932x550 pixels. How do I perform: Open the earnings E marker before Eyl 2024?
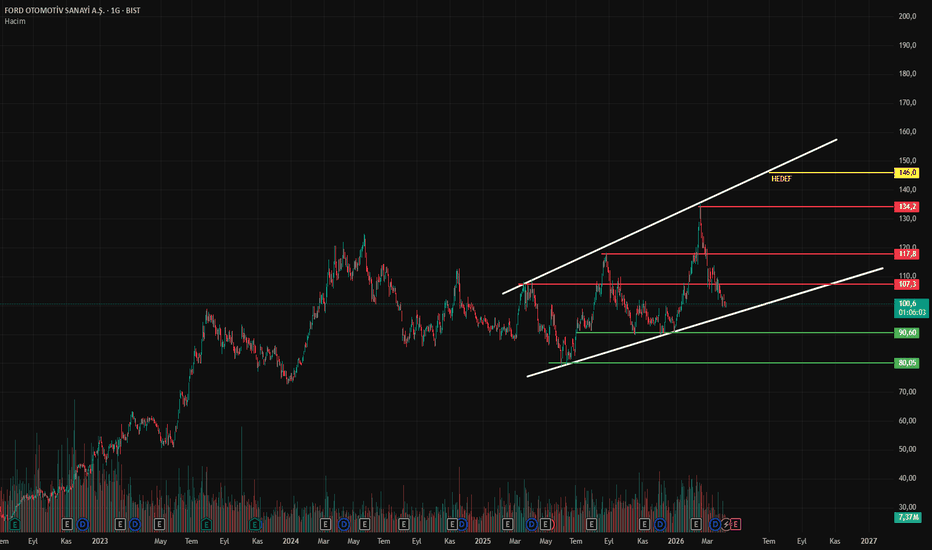(x=404, y=524)
